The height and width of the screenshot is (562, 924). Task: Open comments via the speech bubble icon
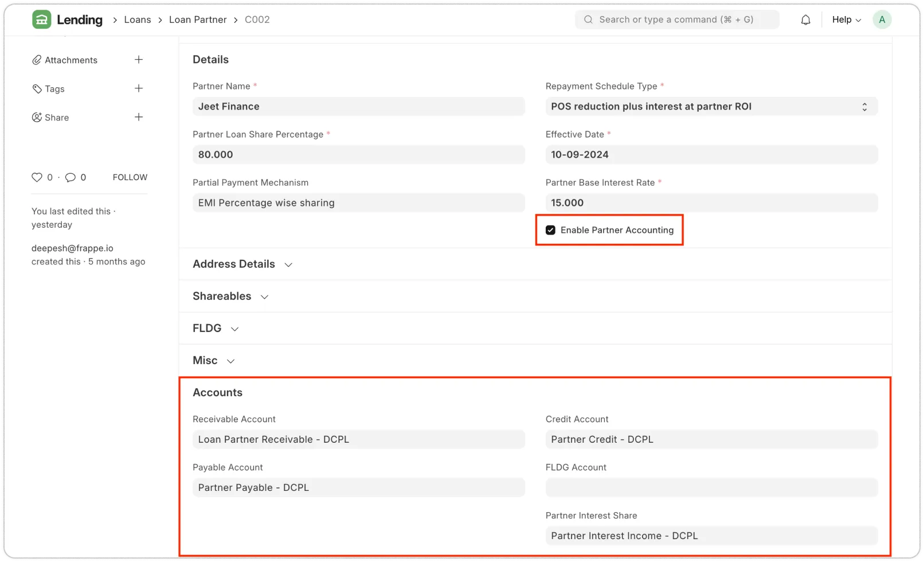coord(70,177)
